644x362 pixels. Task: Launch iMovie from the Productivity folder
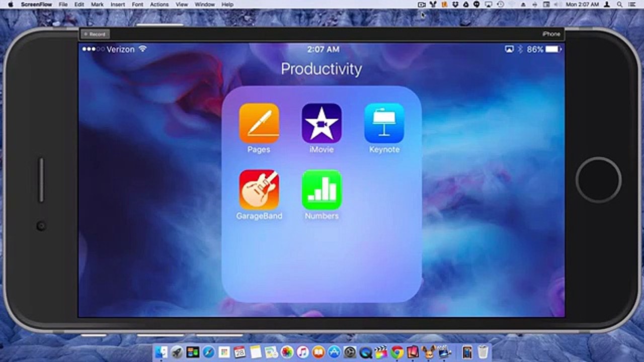pos(321,123)
